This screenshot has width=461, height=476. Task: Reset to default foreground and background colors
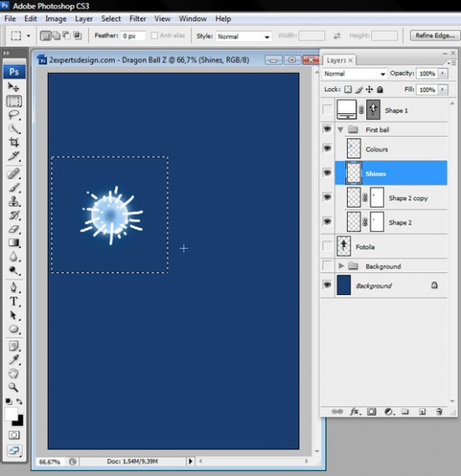point(9,401)
